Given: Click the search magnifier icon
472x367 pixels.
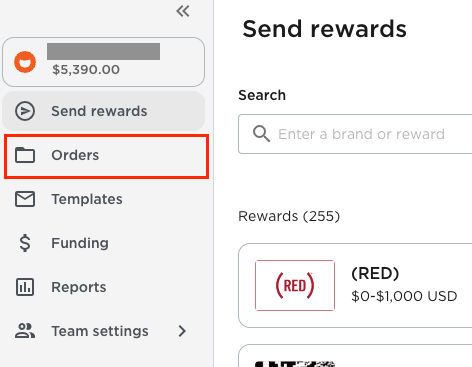Looking at the screenshot, I should coord(261,134).
